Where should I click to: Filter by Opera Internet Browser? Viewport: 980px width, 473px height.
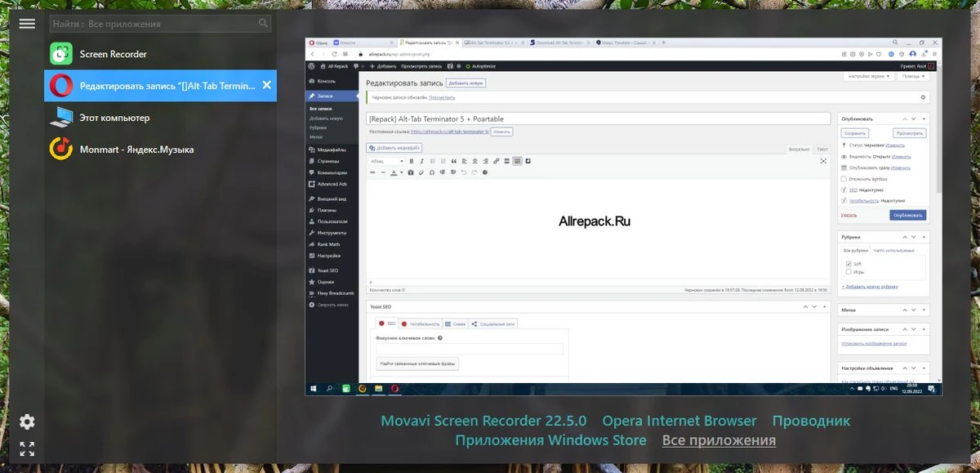[x=679, y=422]
